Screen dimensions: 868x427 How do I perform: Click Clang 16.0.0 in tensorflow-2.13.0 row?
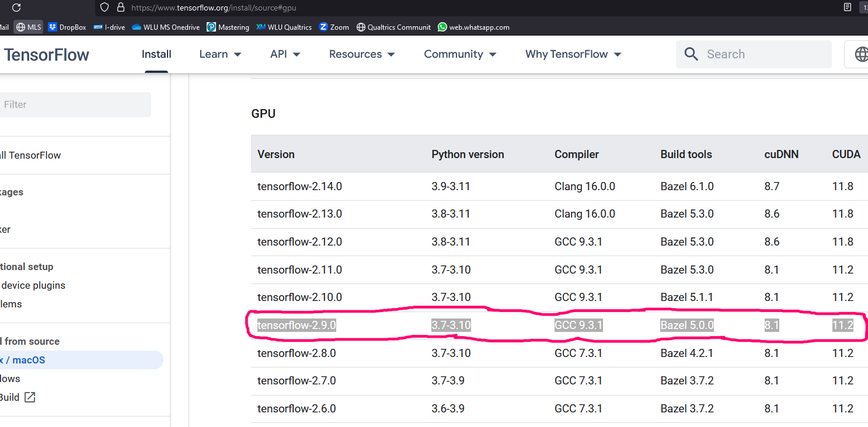(585, 214)
